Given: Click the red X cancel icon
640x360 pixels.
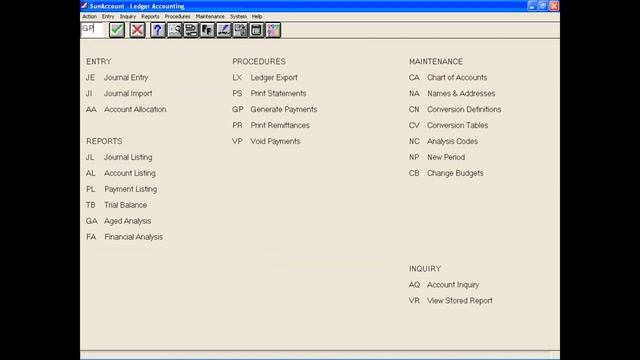Looking at the screenshot, I should 138,30.
